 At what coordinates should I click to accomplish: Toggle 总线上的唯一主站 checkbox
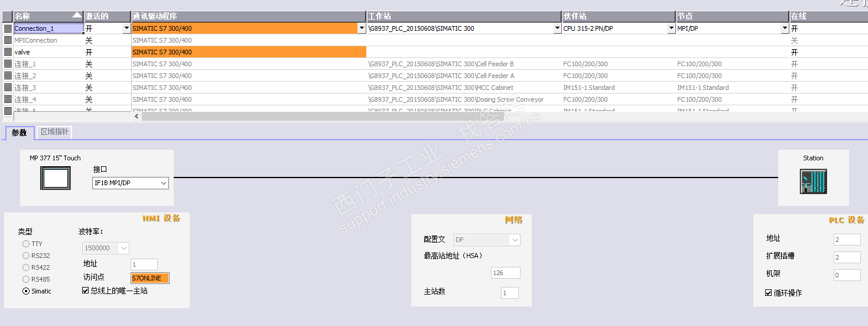click(86, 291)
